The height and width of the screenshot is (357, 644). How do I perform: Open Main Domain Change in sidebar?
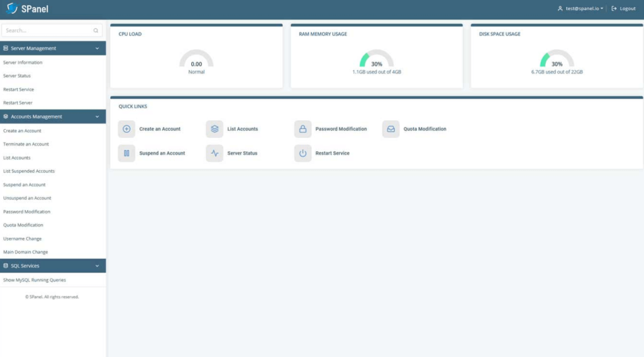tap(25, 252)
